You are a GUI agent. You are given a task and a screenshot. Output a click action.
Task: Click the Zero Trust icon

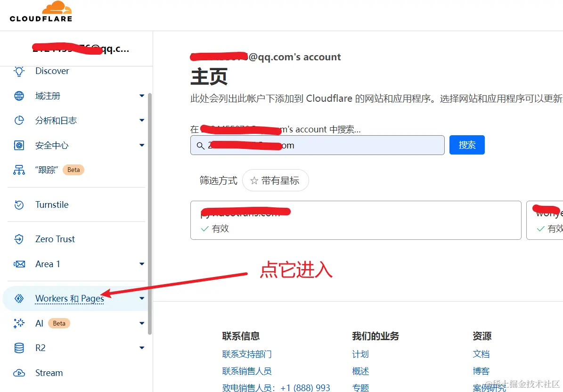(x=19, y=239)
